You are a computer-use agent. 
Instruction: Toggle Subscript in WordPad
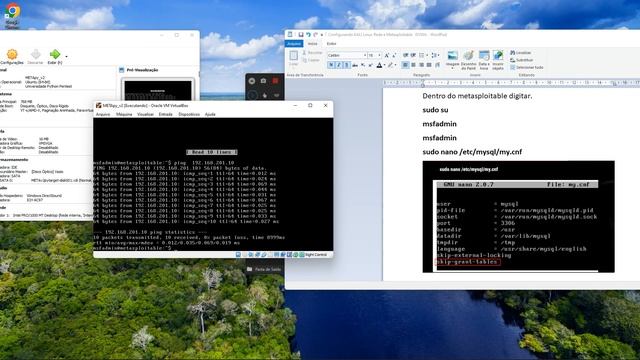tap(362, 65)
